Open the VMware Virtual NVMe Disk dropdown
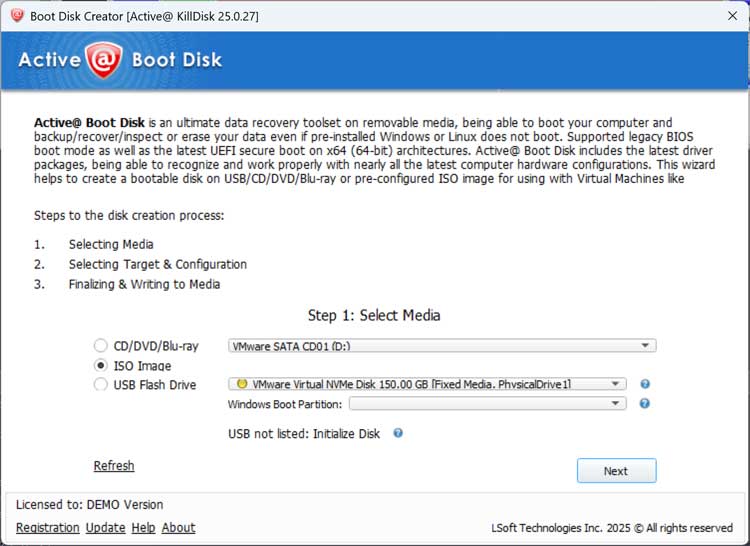This screenshot has height=546, width=750. pos(427,384)
